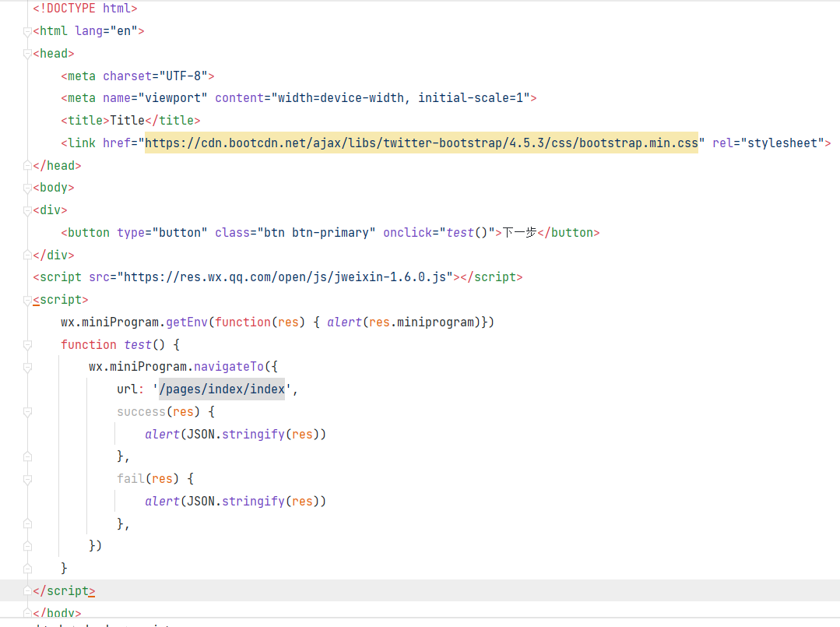This screenshot has height=627, width=840.
Task: Click the url: property key
Action: click(x=130, y=389)
